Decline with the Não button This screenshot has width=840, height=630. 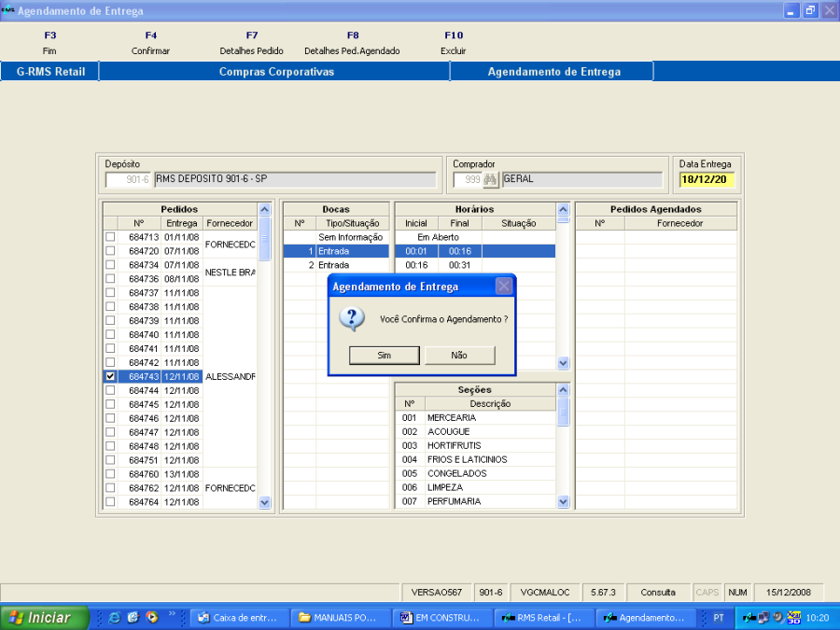pyautogui.click(x=459, y=356)
